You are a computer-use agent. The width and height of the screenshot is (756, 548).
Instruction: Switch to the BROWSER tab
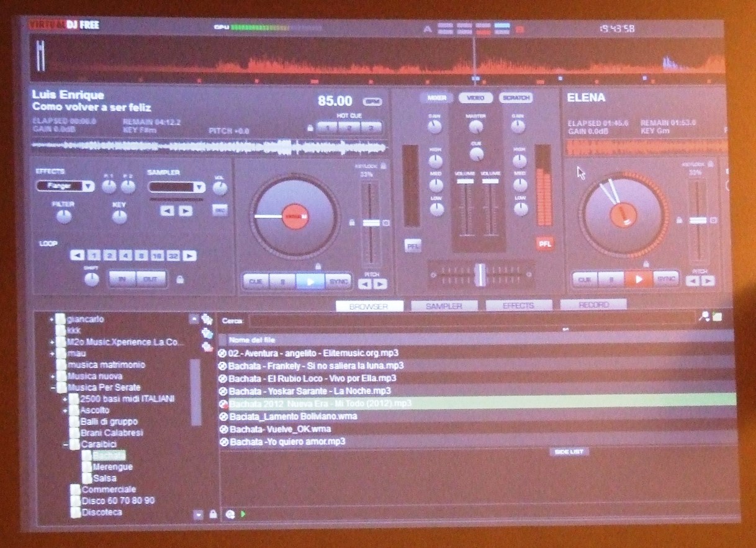[369, 307]
